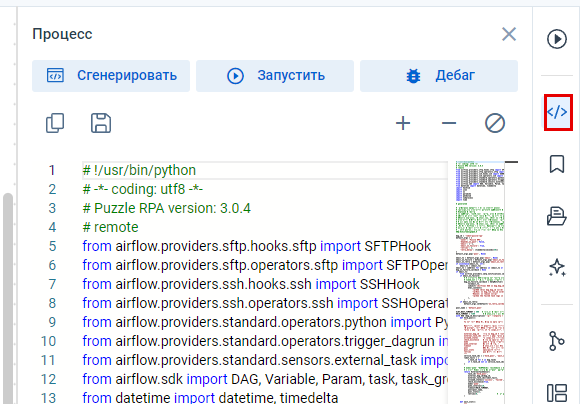The image size is (580, 404).
Task: Click the trigger_dagrun import line
Action: click(264, 341)
